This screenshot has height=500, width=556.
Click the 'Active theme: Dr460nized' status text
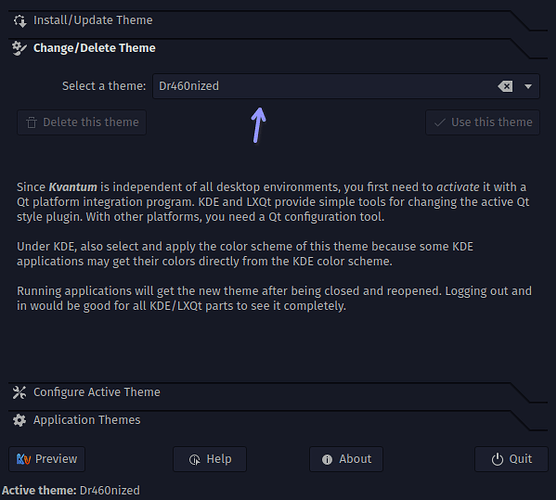(x=71, y=490)
